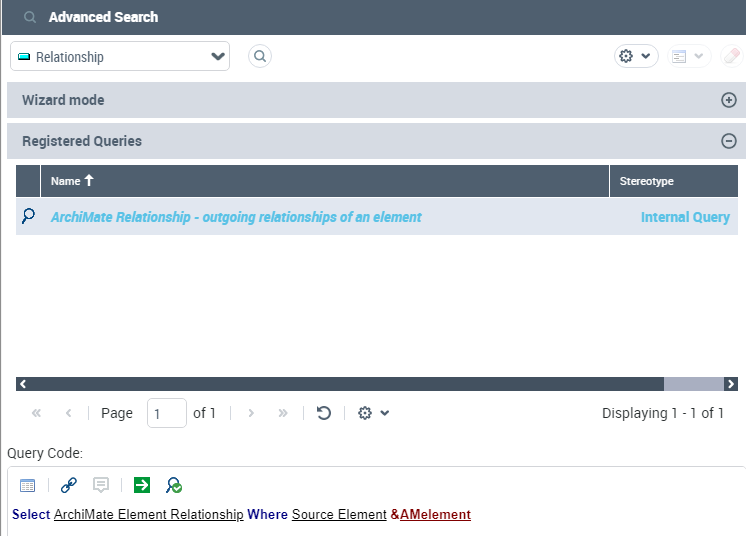Collapse the Registered Queries section
The width and height of the screenshot is (746, 536).
click(x=729, y=141)
